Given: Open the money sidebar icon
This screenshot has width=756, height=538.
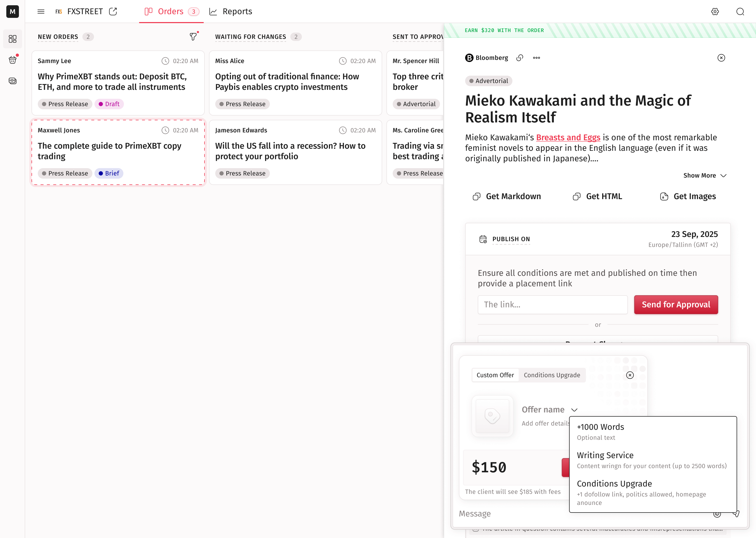Looking at the screenshot, I should (x=13, y=81).
